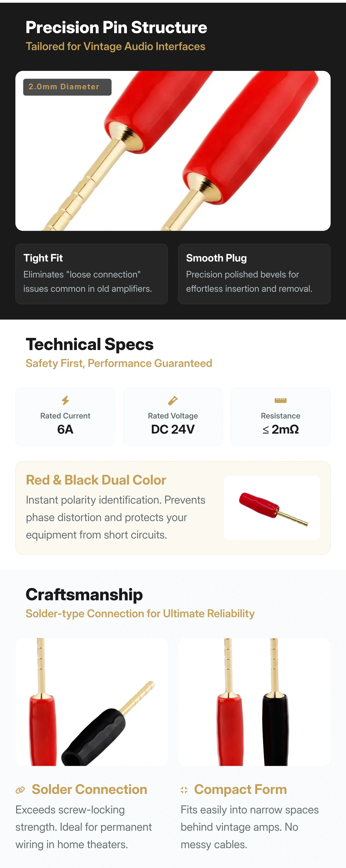Click the DC 24V voltage value
The height and width of the screenshot is (868, 346).
(x=173, y=429)
